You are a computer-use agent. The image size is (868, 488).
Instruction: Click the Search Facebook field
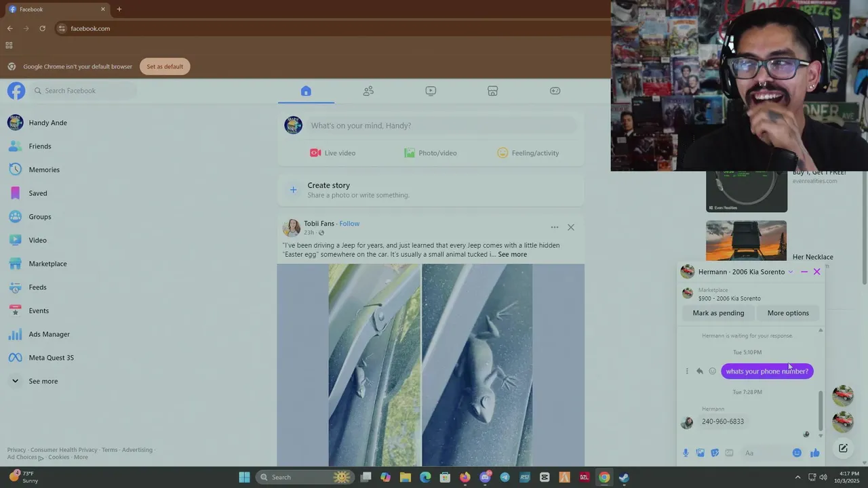click(x=83, y=91)
